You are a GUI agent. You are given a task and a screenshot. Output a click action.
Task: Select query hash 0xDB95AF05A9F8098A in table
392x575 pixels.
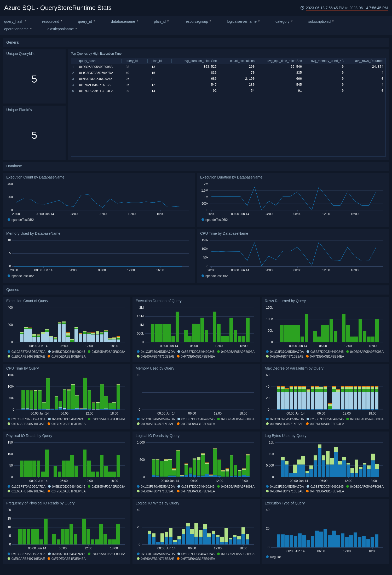click(96, 67)
